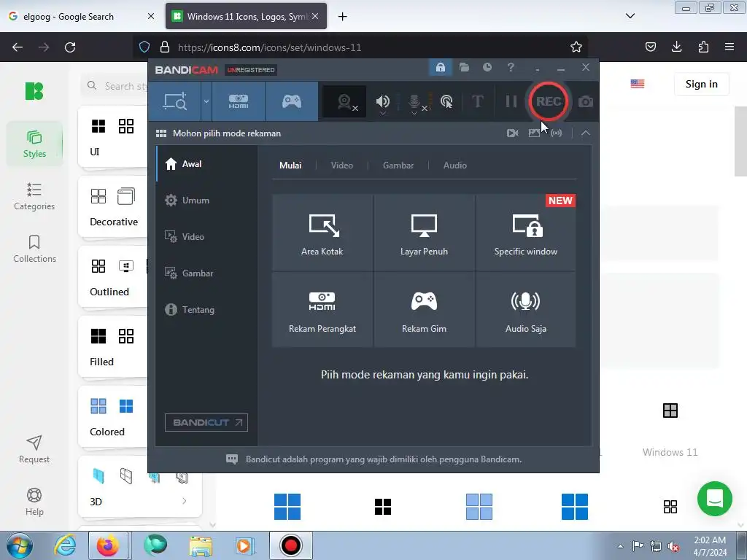The width and height of the screenshot is (747, 560).
Task: Select the Filled style card
Action: pos(112,348)
